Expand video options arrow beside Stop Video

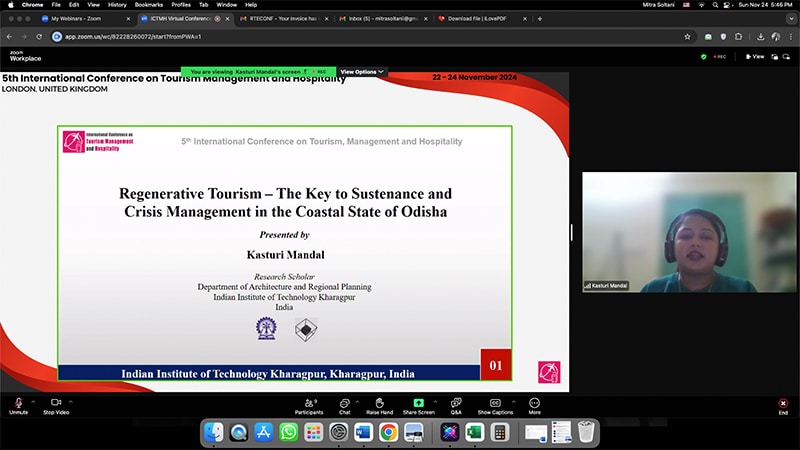click(x=70, y=402)
